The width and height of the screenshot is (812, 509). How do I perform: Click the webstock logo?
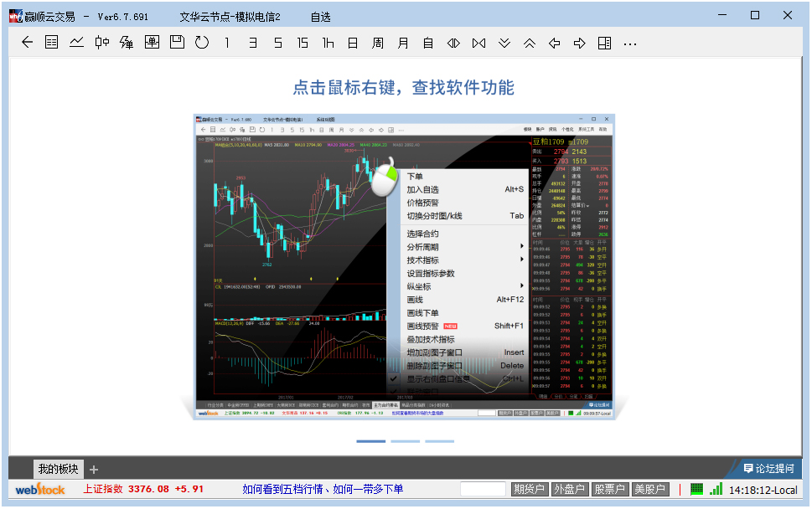[x=40, y=489]
